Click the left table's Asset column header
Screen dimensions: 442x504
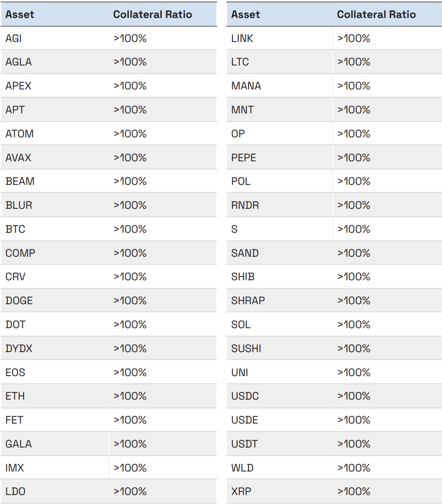[20, 15]
